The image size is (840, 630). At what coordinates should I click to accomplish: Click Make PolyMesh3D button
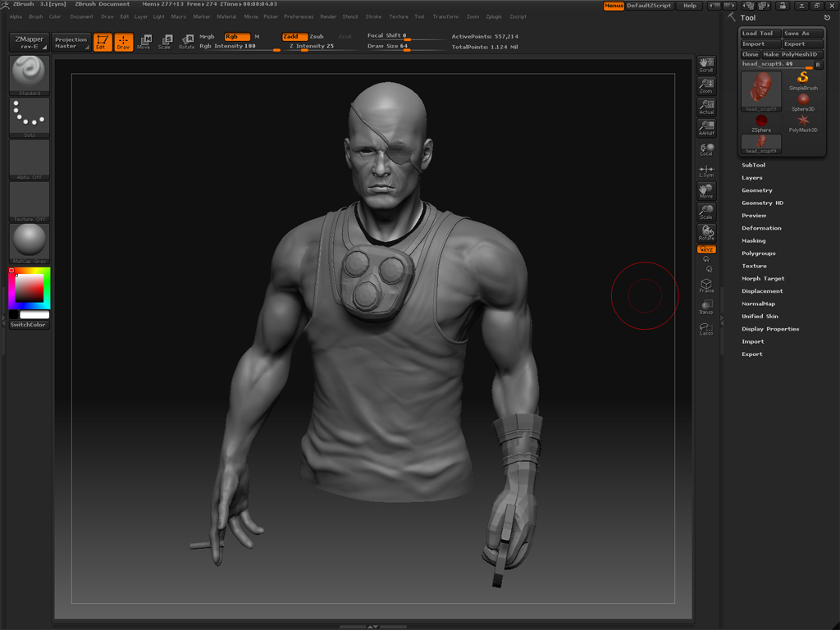click(792, 54)
